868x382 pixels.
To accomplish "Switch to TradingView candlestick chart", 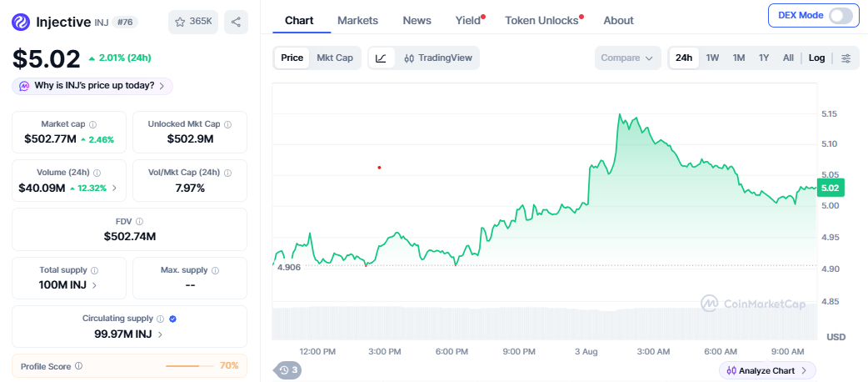I will pyautogui.click(x=438, y=58).
